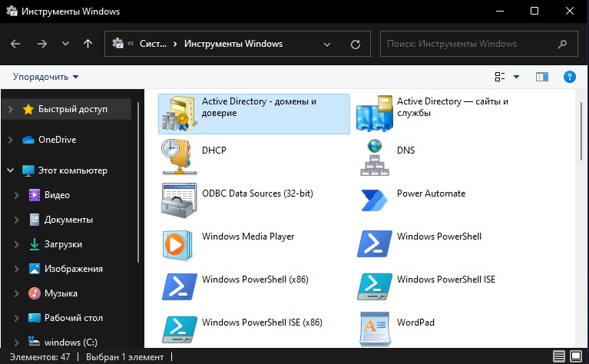The height and width of the screenshot is (364, 589).
Task: Select the DNS tool icon
Action: coord(374,157)
